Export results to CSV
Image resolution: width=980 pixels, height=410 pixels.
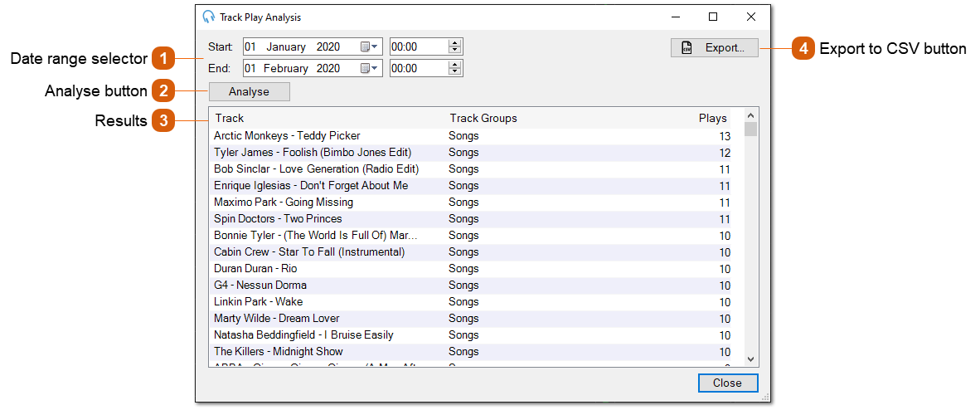click(x=715, y=47)
